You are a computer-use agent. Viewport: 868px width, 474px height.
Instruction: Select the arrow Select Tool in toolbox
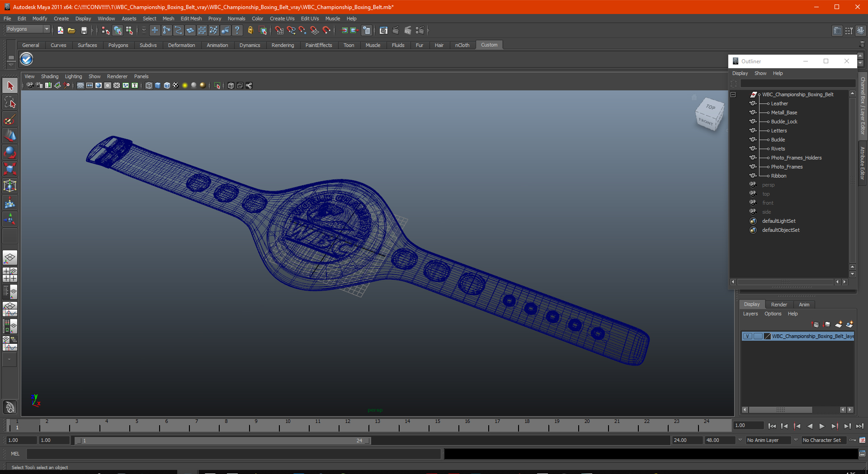coord(10,86)
